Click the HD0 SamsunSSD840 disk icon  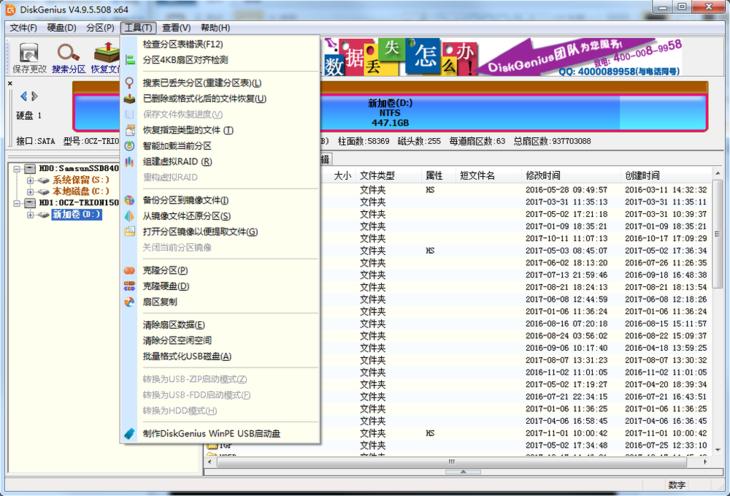30,169
